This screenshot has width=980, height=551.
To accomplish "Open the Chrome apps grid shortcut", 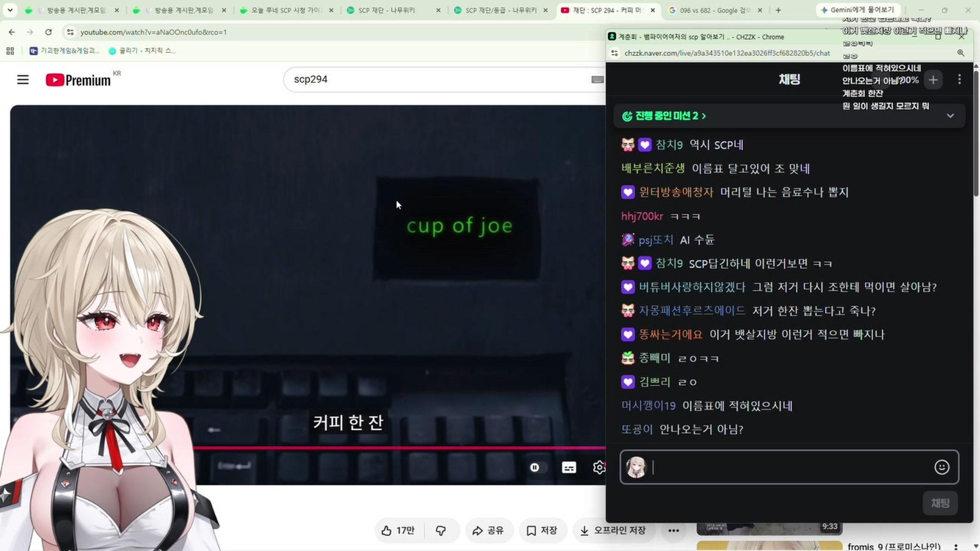I will [10, 51].
